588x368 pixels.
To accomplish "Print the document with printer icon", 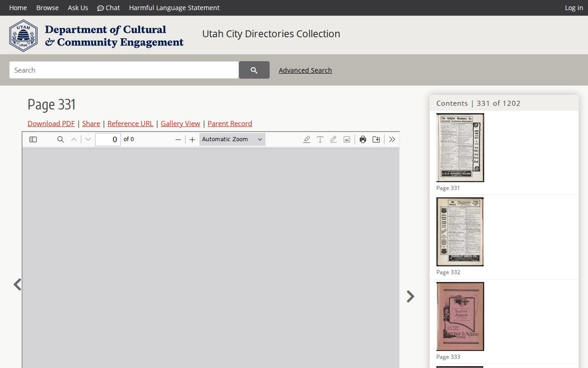I will [x=363, y=139].
